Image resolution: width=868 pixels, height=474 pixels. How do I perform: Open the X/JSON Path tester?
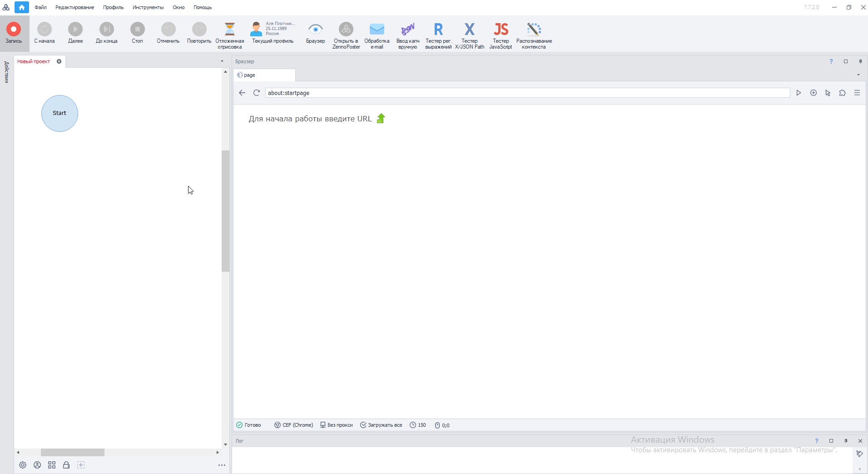[469, 35]
